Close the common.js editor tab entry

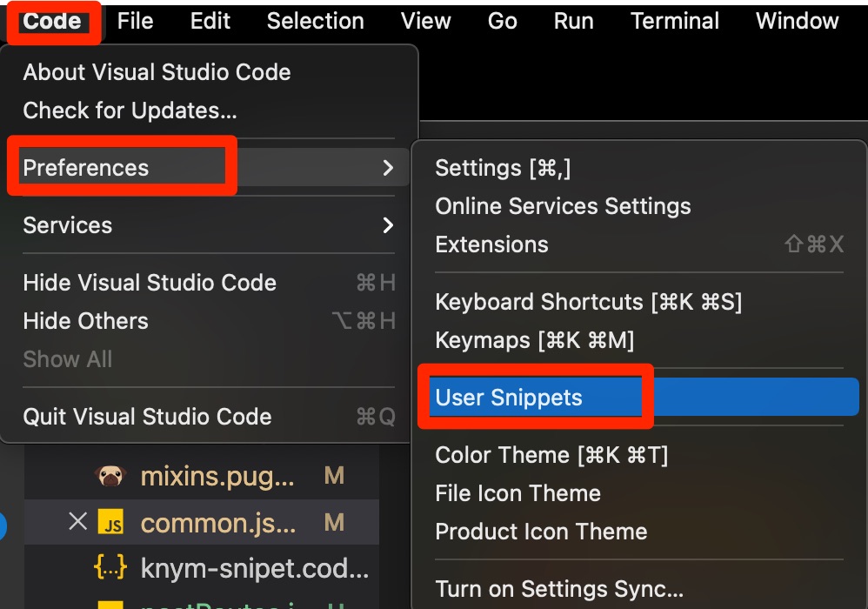tap(78, 521)
